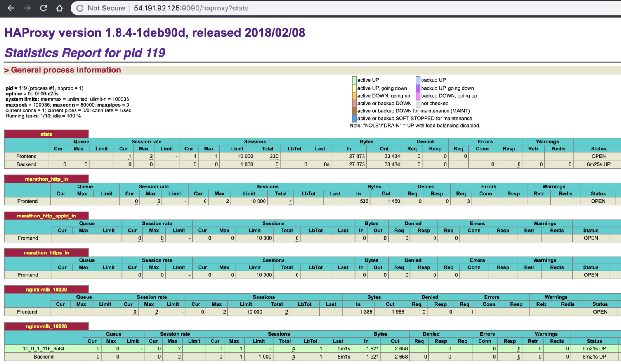This screenshot has width=621, height=364.
Task: Click server 10_0_1_116_9584 Last value '5m1s'
Action: point(344,348)
